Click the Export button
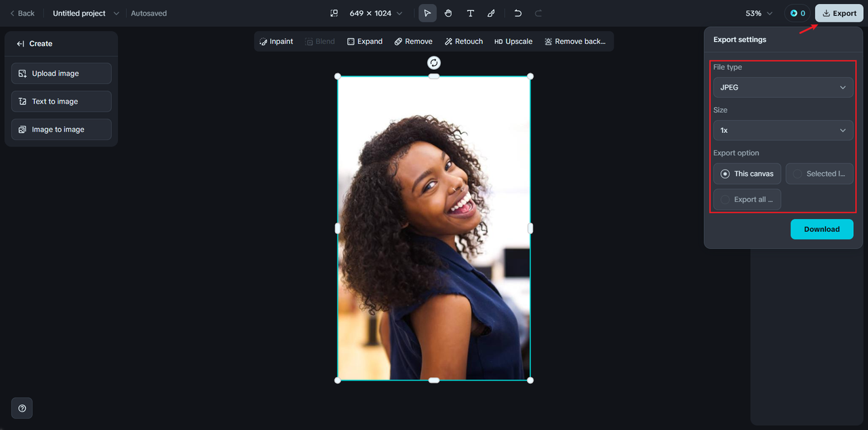 pos(839,14)
